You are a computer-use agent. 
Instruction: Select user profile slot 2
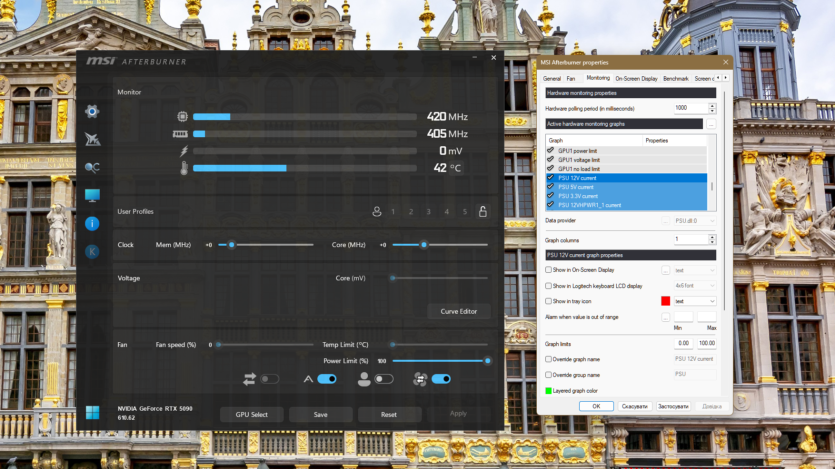411,212
